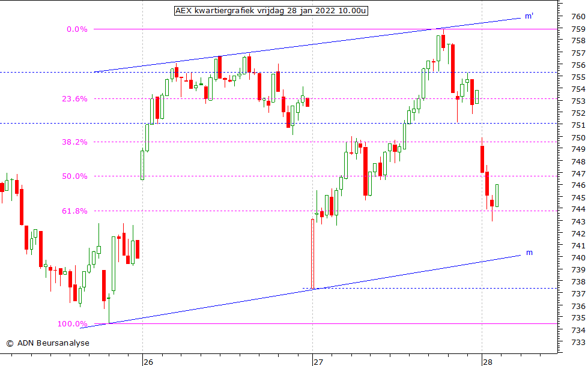Select date marker 26 on time axis
588x366 pixels.
pos(148,362)
